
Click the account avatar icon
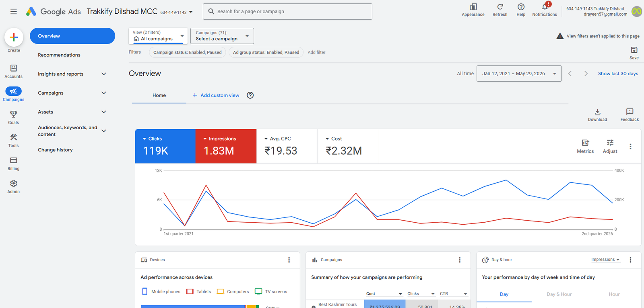pyautogui.click(x=637, y=12)
